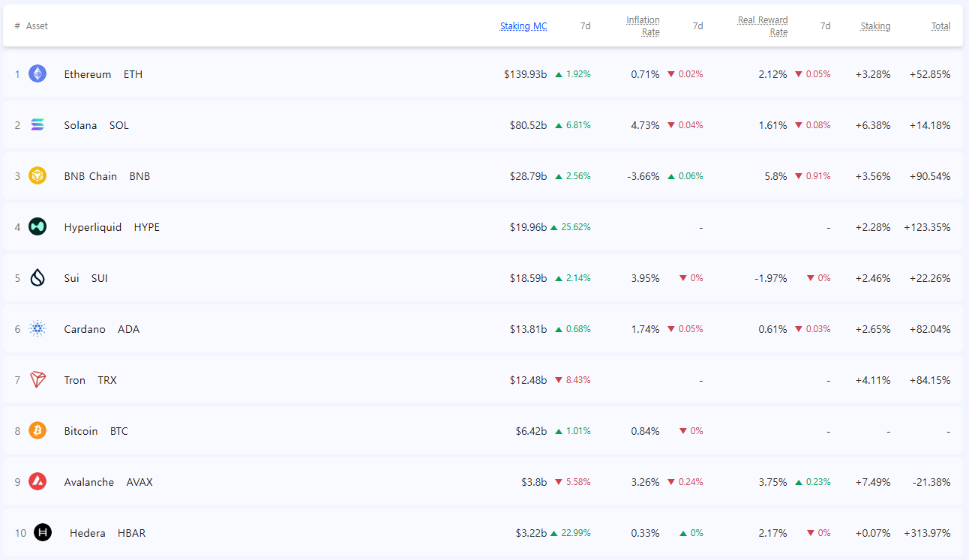Viewport: 969px width, 560px height.
Task: Click the Total column header
Action: point(940,26)
